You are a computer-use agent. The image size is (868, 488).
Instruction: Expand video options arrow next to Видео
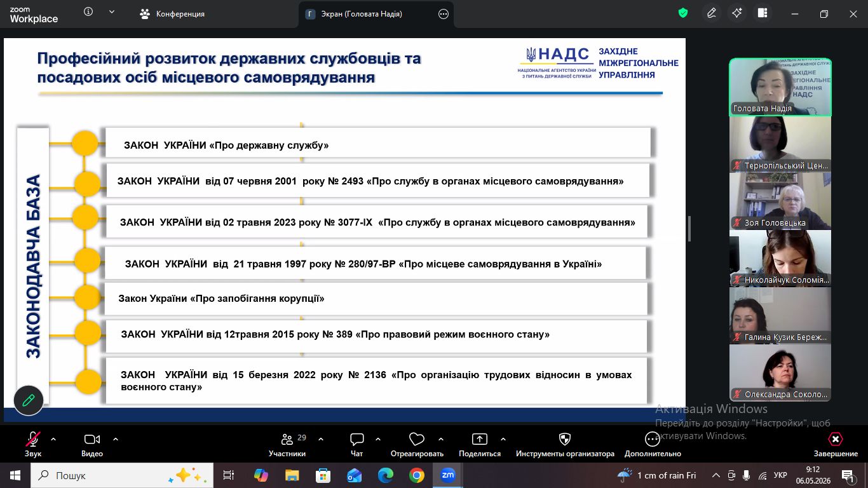pos(116,439)
